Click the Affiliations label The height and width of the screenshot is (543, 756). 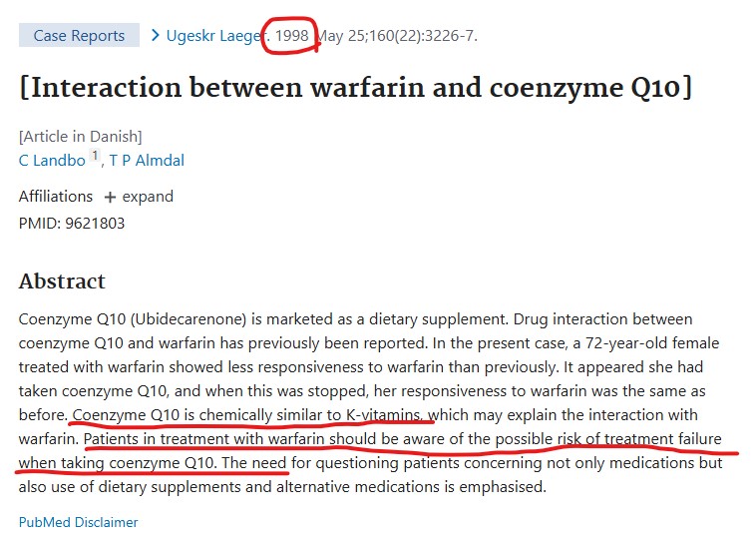point(56,197)
